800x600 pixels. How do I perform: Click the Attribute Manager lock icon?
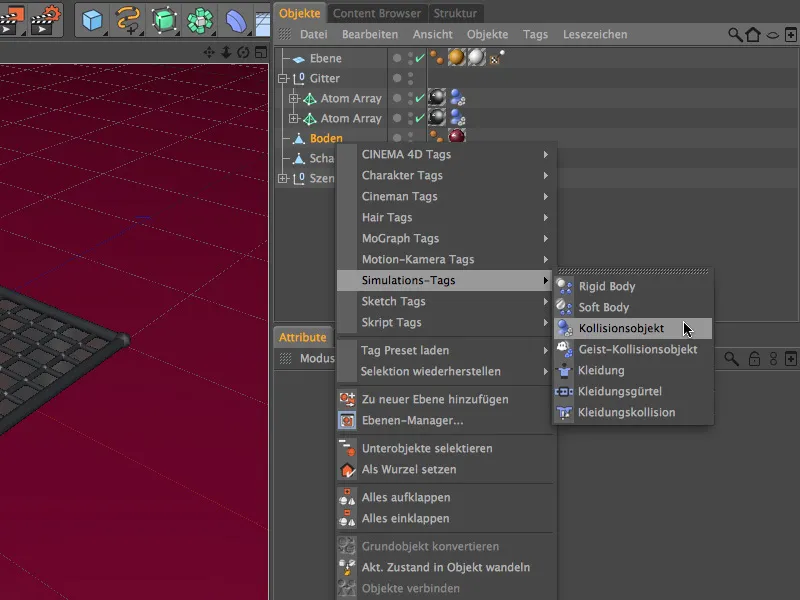click(754, 359)
